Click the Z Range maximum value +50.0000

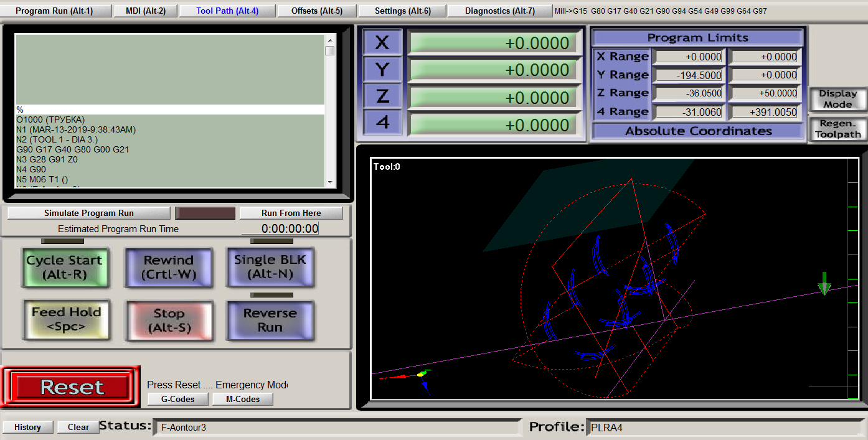pos(765,93)
